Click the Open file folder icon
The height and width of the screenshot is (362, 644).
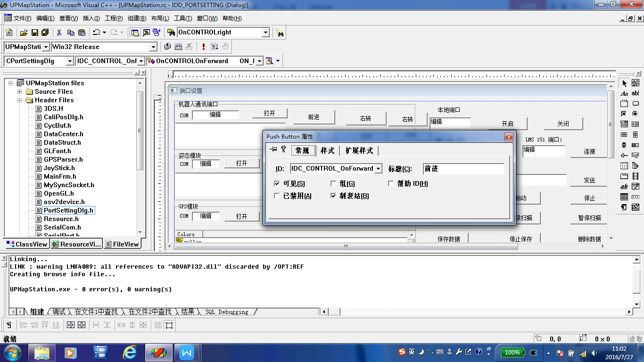tap(24, 33)
